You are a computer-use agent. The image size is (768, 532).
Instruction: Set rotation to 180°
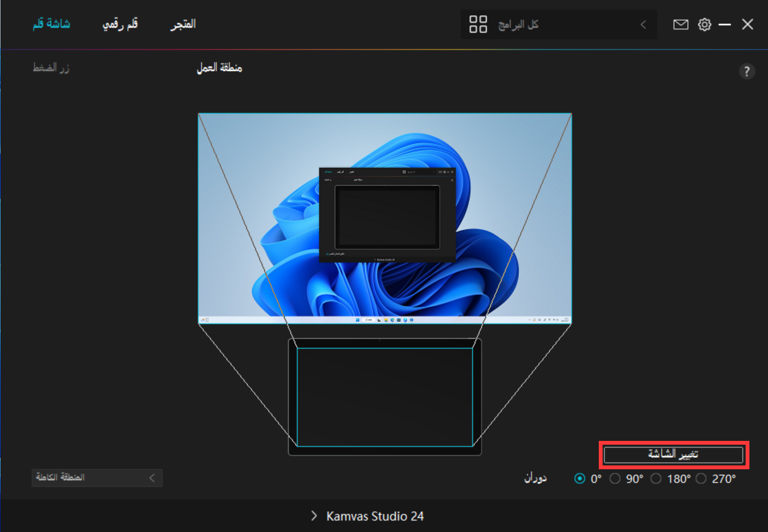pos(656,479)
